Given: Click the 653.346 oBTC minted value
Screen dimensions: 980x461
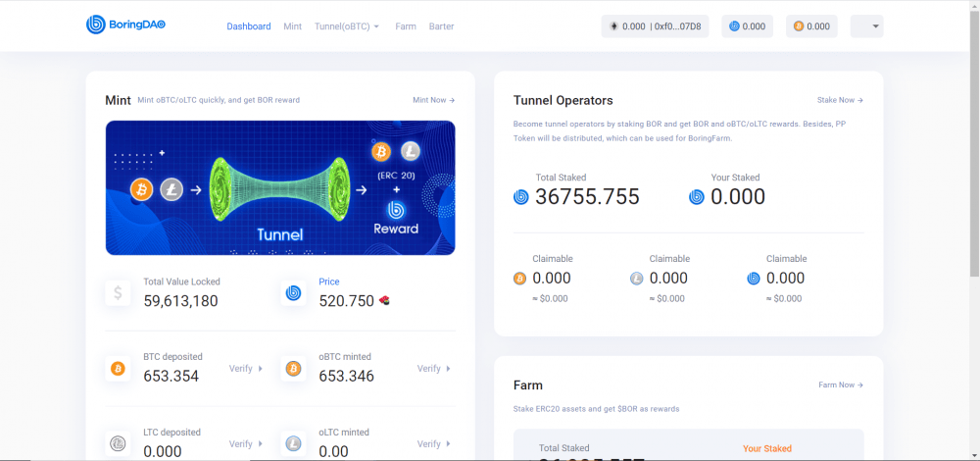Looking at the screenshot, I should coord(347,376).
